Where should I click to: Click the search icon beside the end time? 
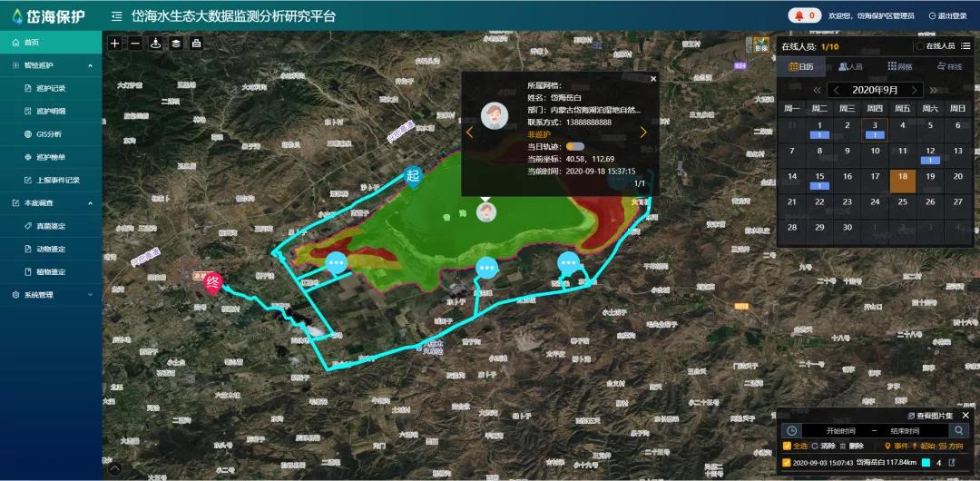958,430
